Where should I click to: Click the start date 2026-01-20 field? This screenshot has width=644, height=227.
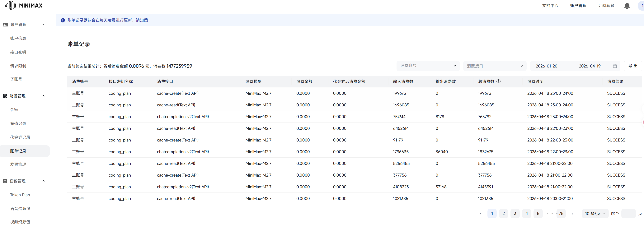[547, 66]
